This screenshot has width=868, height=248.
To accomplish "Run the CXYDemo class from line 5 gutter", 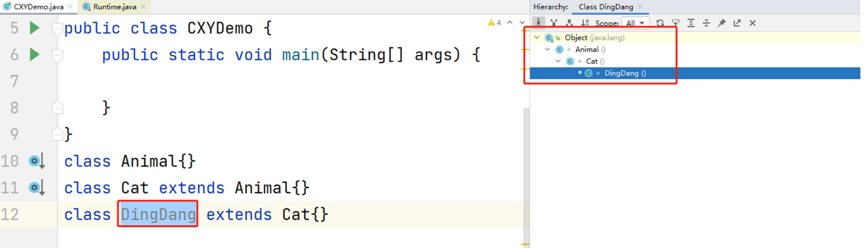I will tap(35, 28).
